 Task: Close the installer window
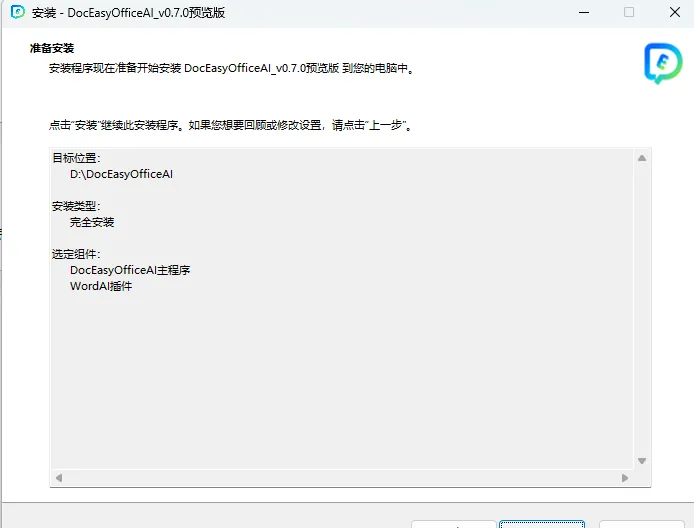(675, 12)
